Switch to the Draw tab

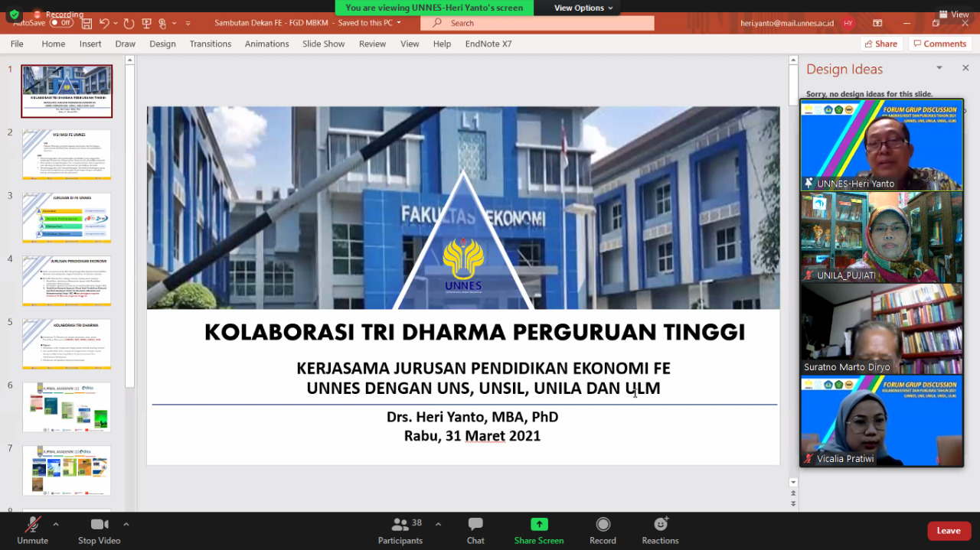(x=126, y=44)
